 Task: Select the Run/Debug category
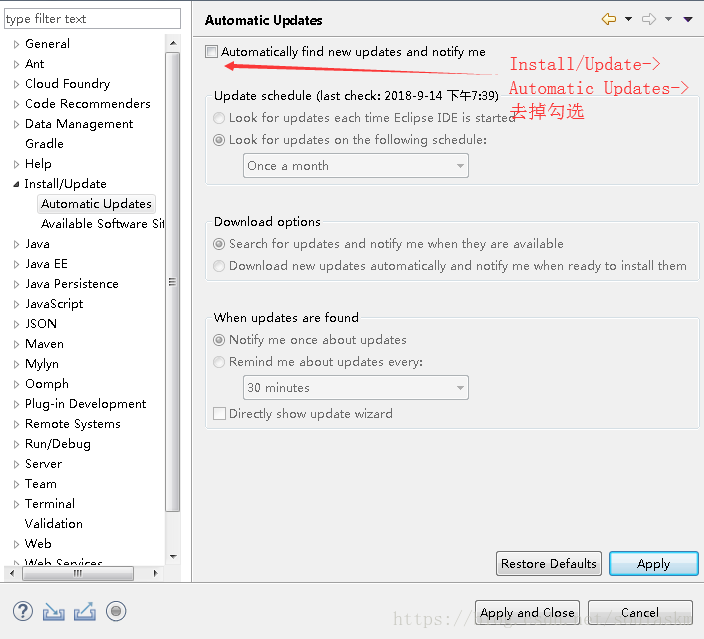click(x=57, y=444)
